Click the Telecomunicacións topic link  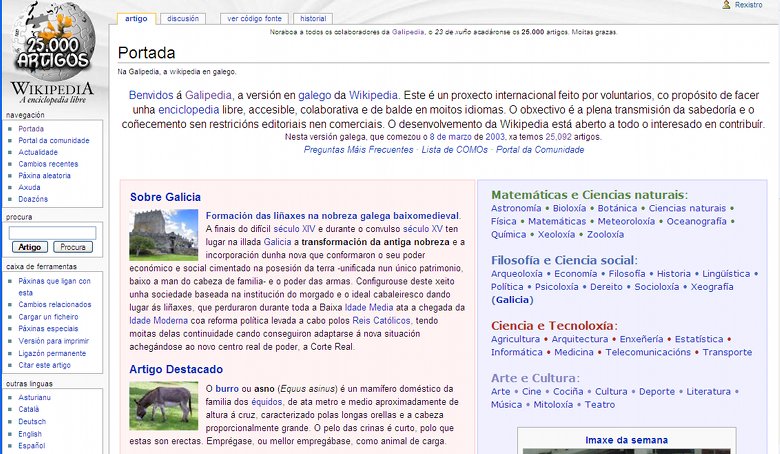(648, 352)
